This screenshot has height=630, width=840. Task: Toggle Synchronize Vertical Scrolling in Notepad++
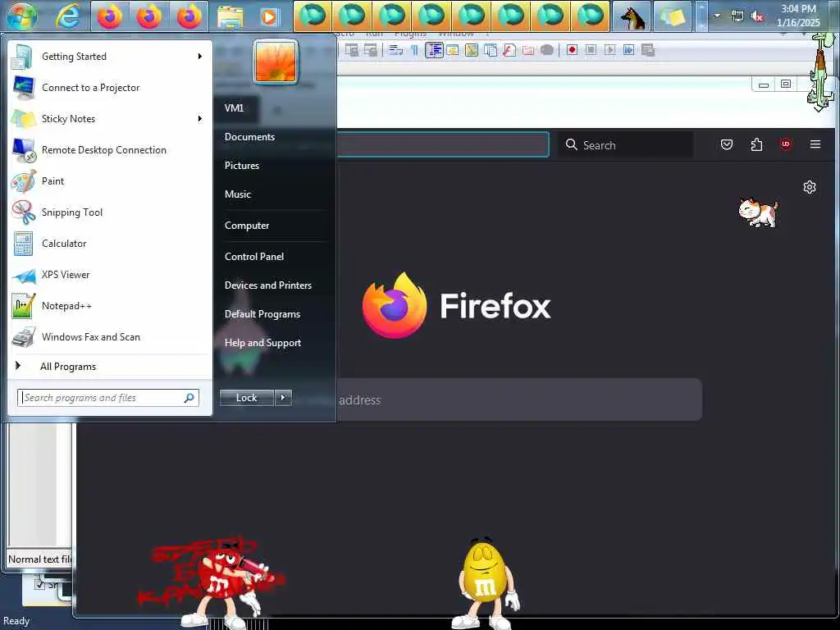tap(351, 50)
